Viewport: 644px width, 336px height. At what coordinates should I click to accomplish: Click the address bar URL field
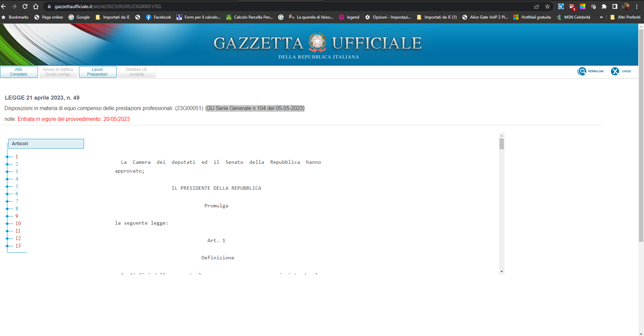pyautogui.click(x=287, y=6)
